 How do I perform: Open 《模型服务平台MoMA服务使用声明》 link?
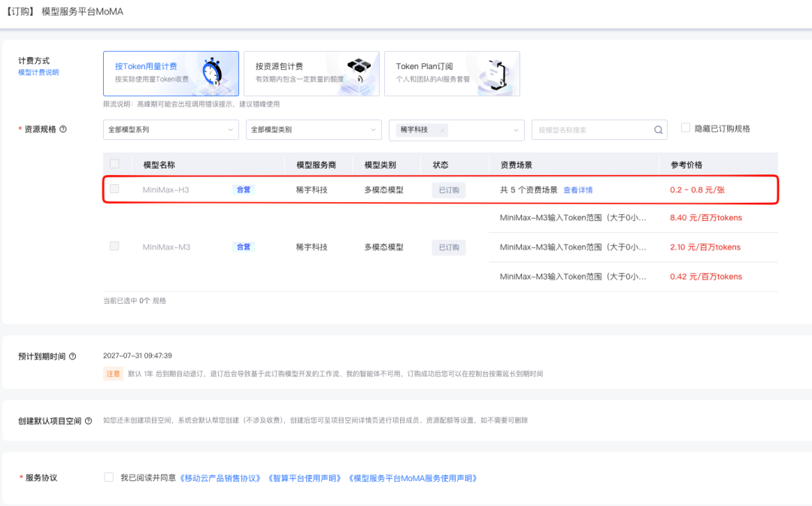point(412,478)
